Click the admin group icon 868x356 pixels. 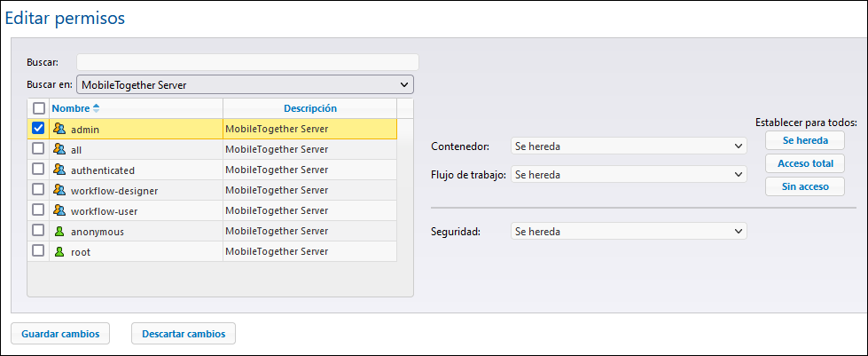(59, 129)
